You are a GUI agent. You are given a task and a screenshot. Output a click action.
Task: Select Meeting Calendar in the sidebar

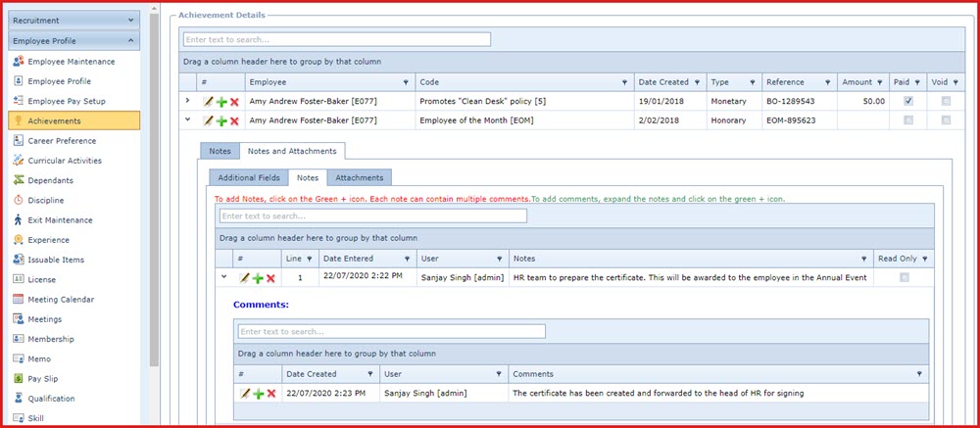tap(61, 299)
